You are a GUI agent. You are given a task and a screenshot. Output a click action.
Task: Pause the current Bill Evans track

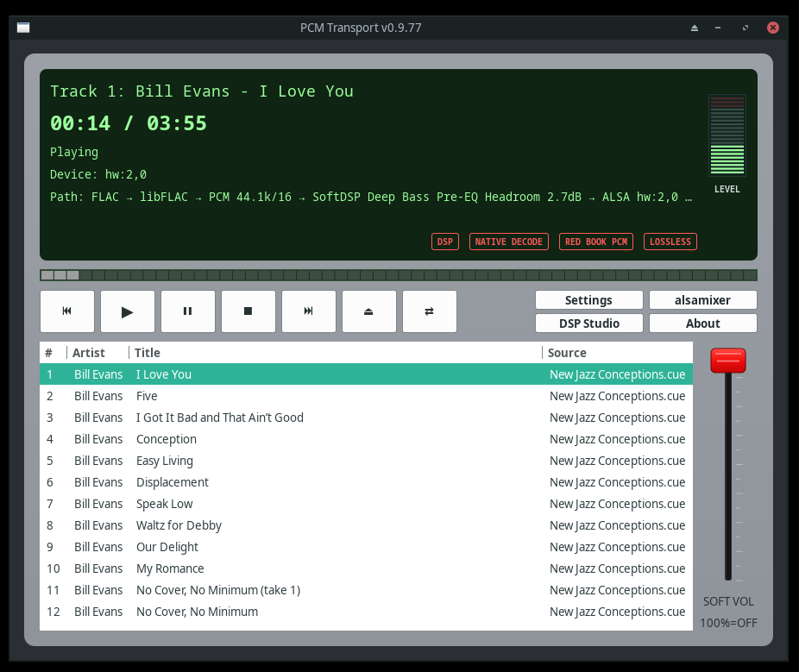tap(188, 311)
